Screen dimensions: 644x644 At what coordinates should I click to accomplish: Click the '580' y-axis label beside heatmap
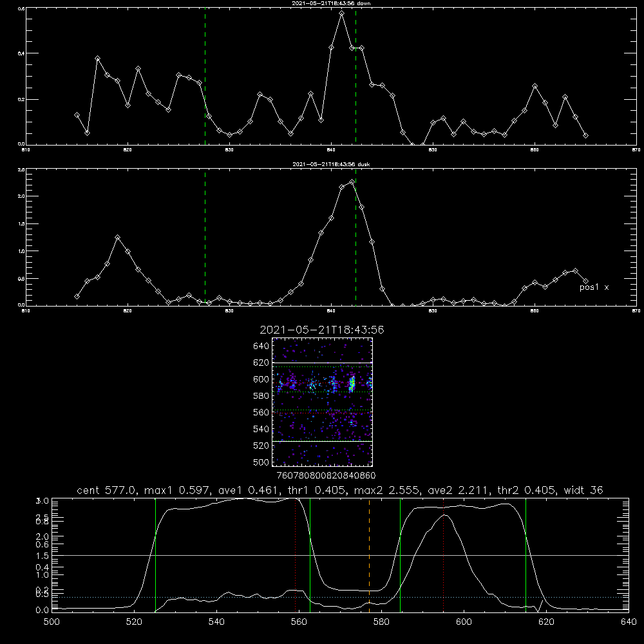261,396
